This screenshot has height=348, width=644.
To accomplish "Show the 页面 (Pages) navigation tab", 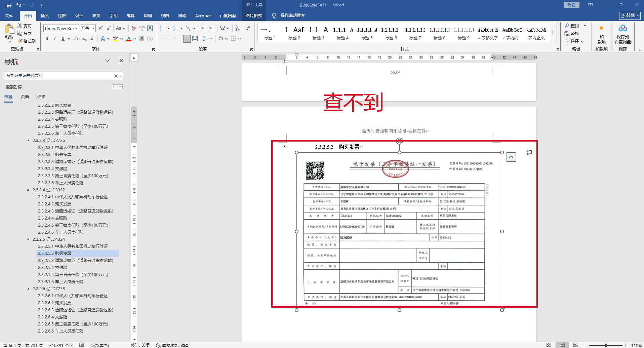I will 25,97.
